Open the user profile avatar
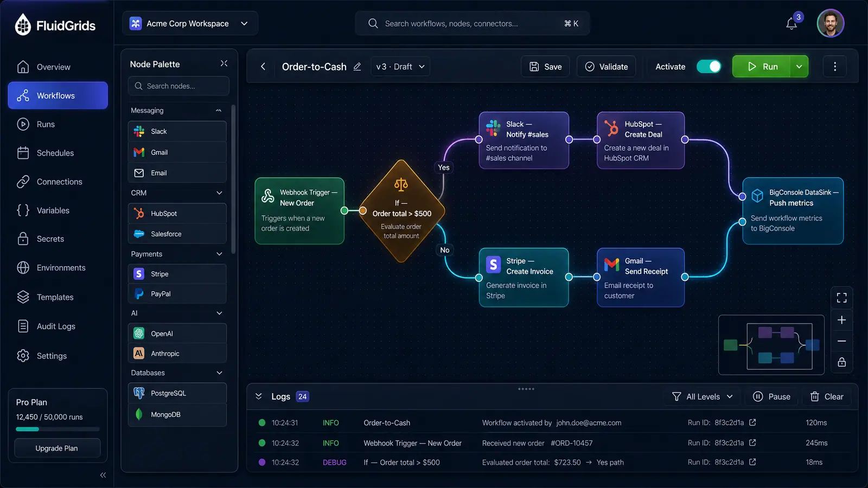Image resolution: width=868 pixels, height=488 pixels. (x=831, y=23)
